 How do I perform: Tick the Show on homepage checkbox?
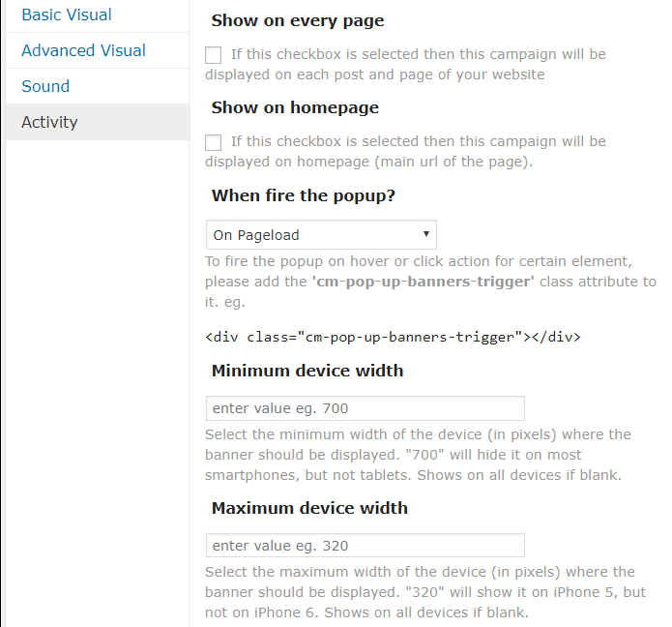pyautogui.click(x=213, y=142)
